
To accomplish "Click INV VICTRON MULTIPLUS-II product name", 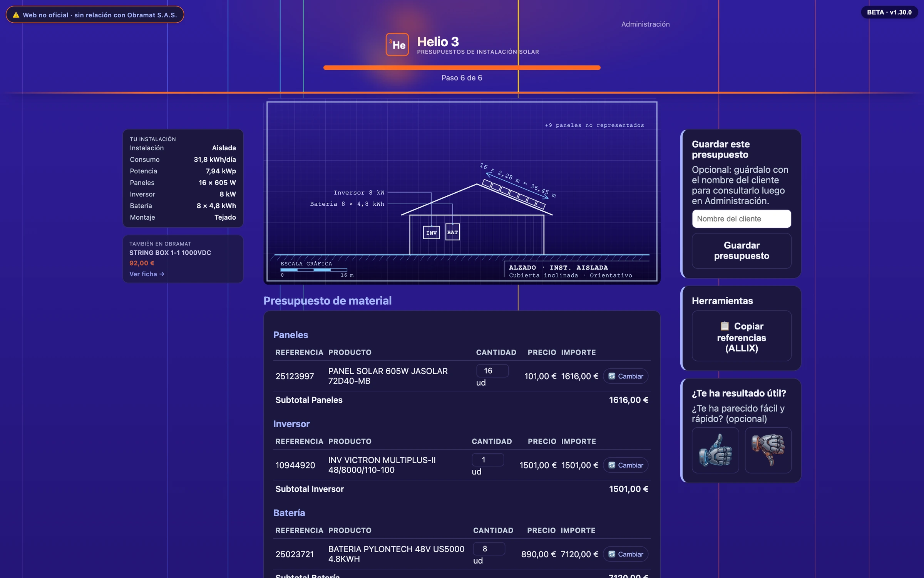I will pos(382,465).
